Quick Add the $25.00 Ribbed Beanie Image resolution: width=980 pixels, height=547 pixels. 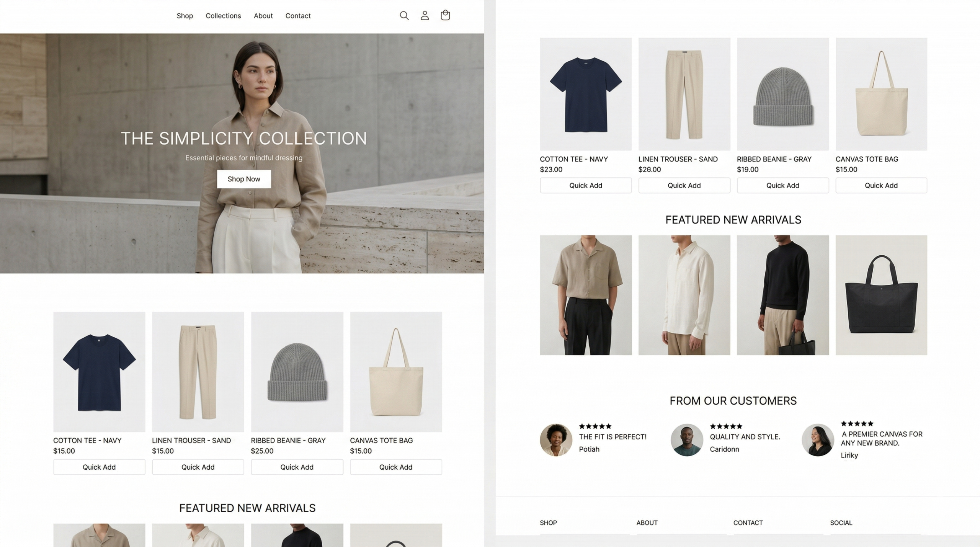coord(297,467)
